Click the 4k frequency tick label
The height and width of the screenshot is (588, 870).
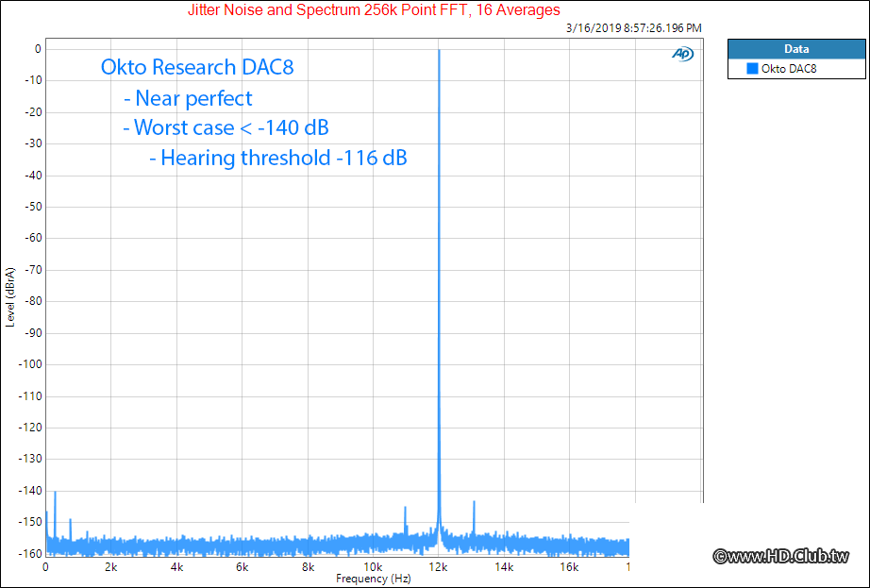176,567
